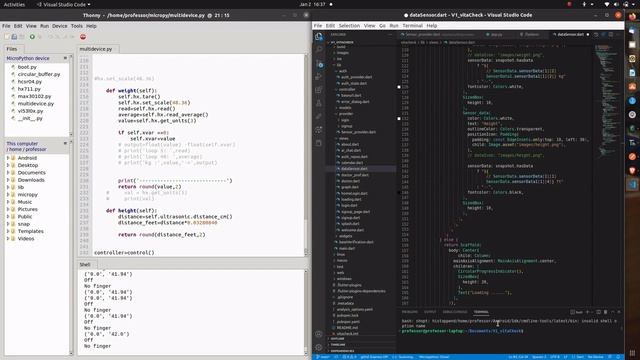Open Thonny's Run menu
The image size is (640, 360).
point(44,26)
